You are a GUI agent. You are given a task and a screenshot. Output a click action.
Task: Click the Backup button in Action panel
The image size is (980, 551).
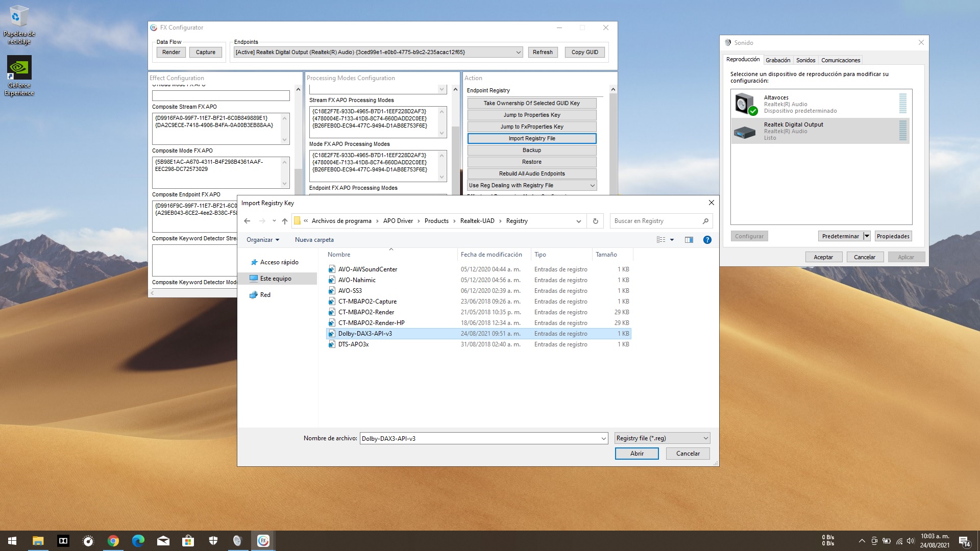coord(531,150)
